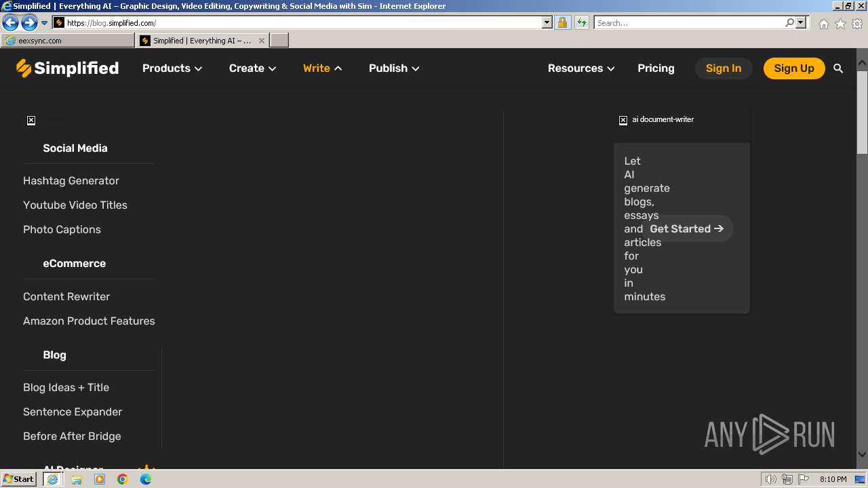Open Blog Ideas + Title

[66, 388]
